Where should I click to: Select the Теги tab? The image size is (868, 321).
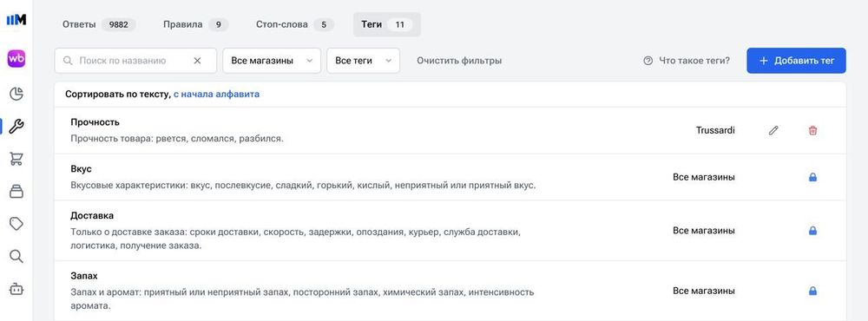[x=387, y=24]
